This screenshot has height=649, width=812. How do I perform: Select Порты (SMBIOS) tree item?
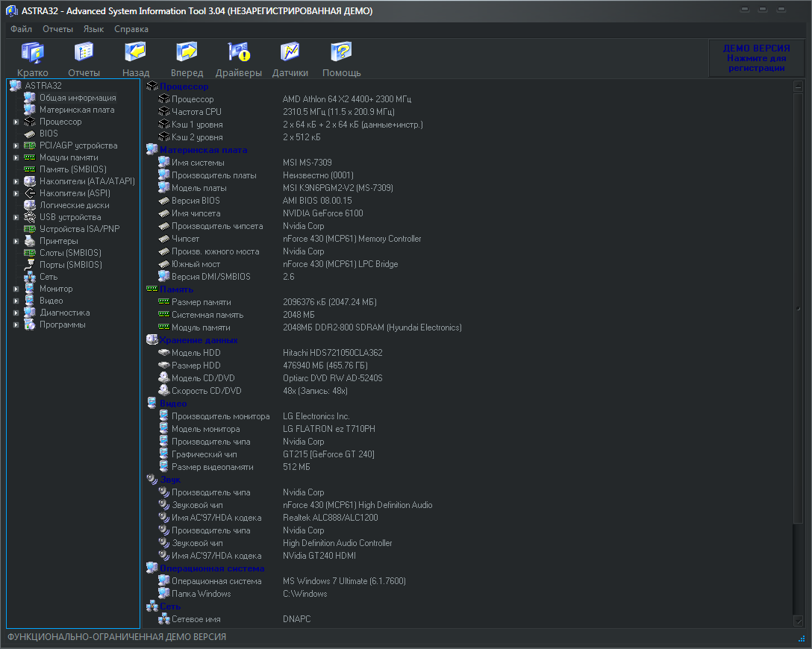click(x=71, y=265)
